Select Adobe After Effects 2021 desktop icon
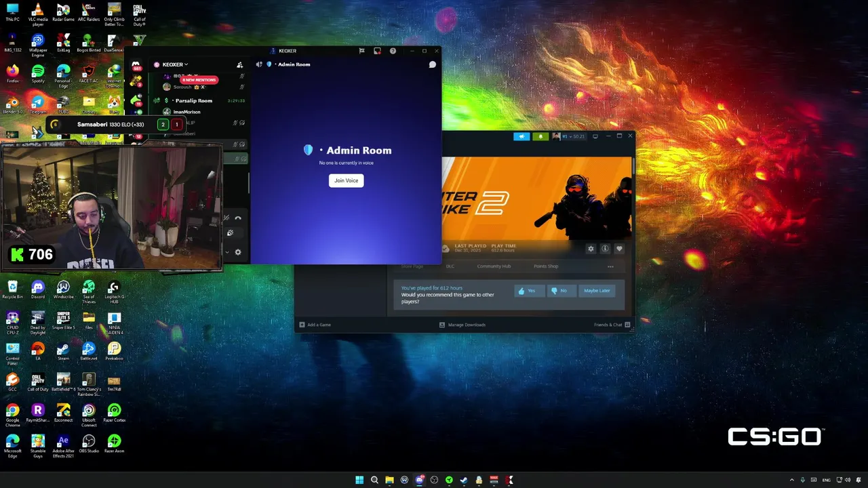 [x=63, y=447]
